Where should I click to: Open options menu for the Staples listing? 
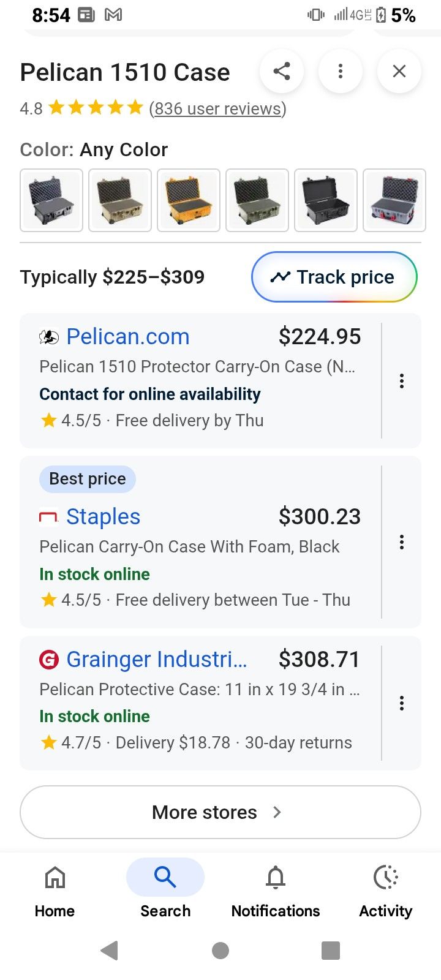(402, 542)
